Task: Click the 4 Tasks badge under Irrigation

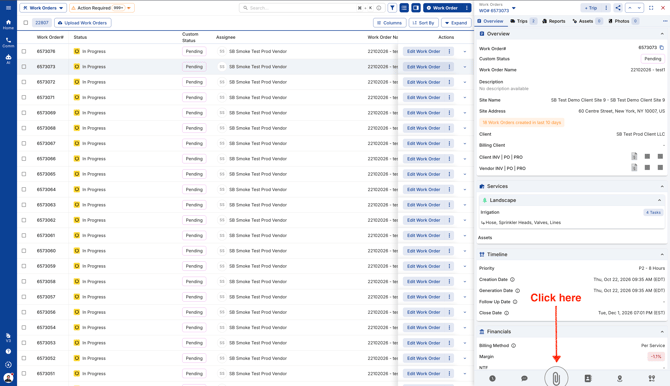Action: pos(653,212)
